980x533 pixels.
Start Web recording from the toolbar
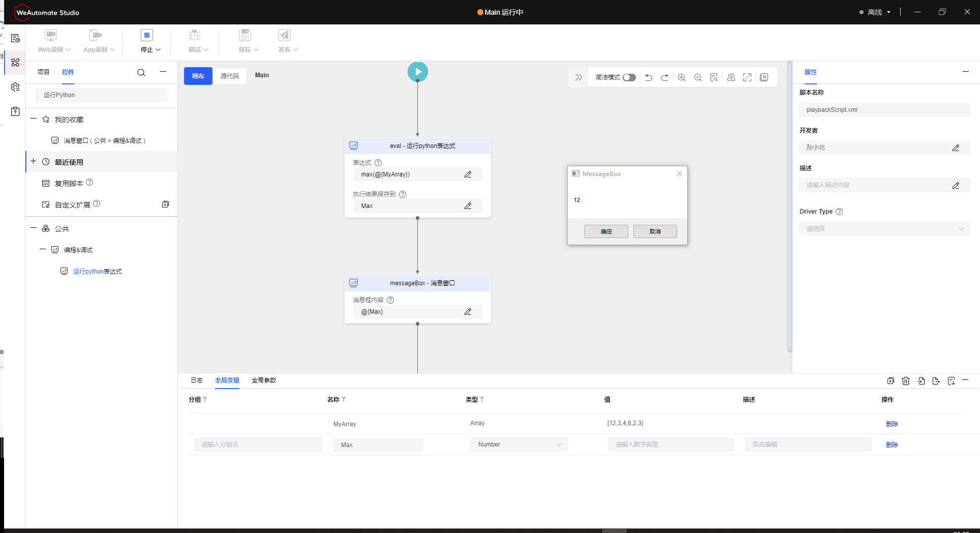[x=53, y=41]
